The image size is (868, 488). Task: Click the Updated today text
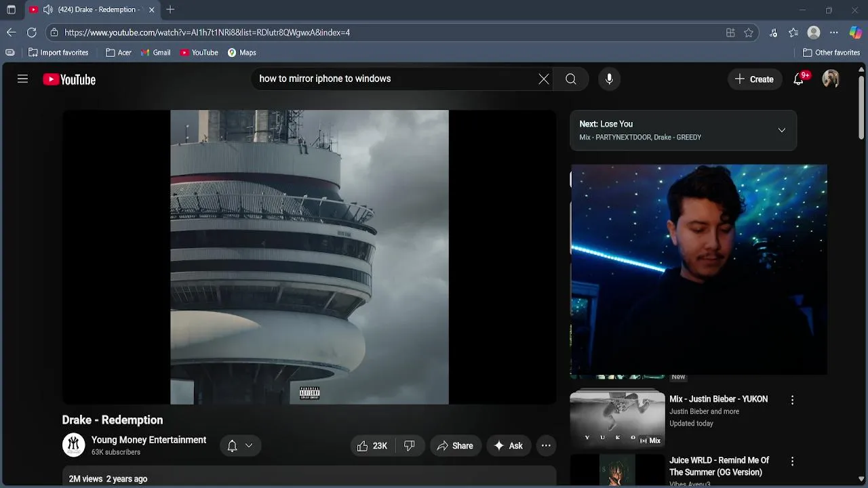[x=691, y=424]
